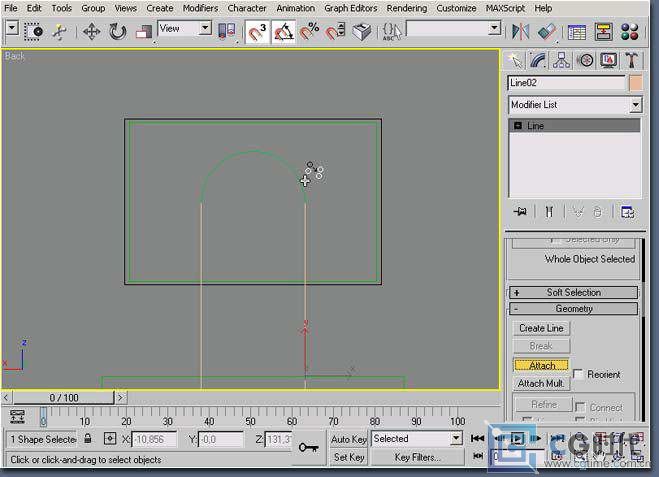This screenshot has height=477, width=659.
Task: Toggle the Selection Lock padlock icon
Action: pyautogui.click(x=87, y=439)
